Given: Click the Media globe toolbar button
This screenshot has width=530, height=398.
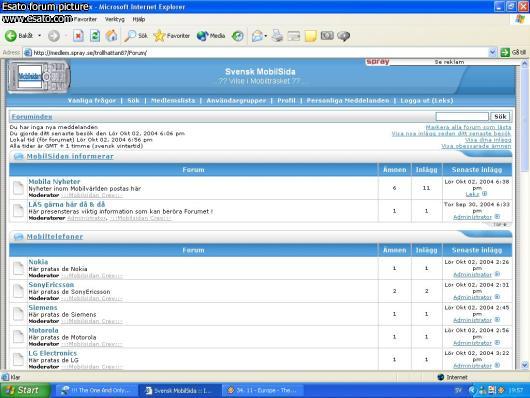Looking at the screenshot, I should click(x=211, y=36).
